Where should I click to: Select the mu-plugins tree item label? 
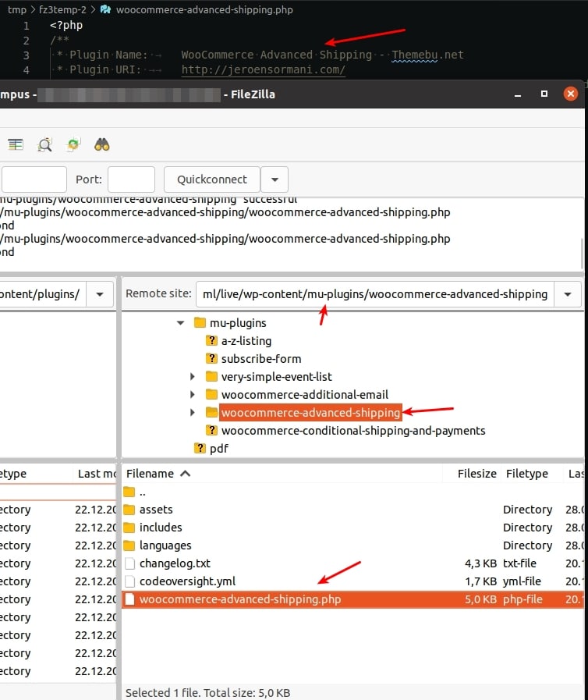(x=238, y=323)
